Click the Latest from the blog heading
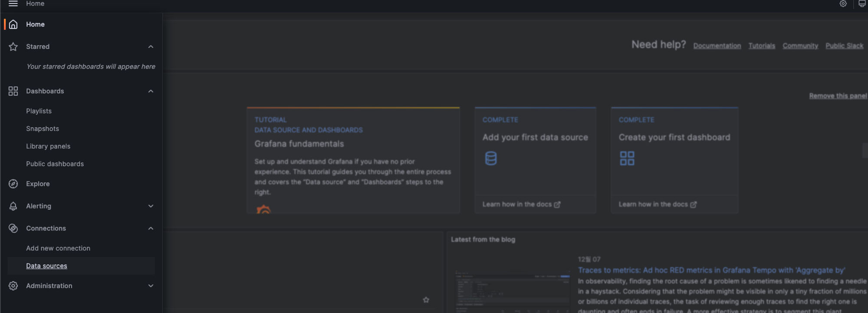868x313 pixels. tap(483, 240)
